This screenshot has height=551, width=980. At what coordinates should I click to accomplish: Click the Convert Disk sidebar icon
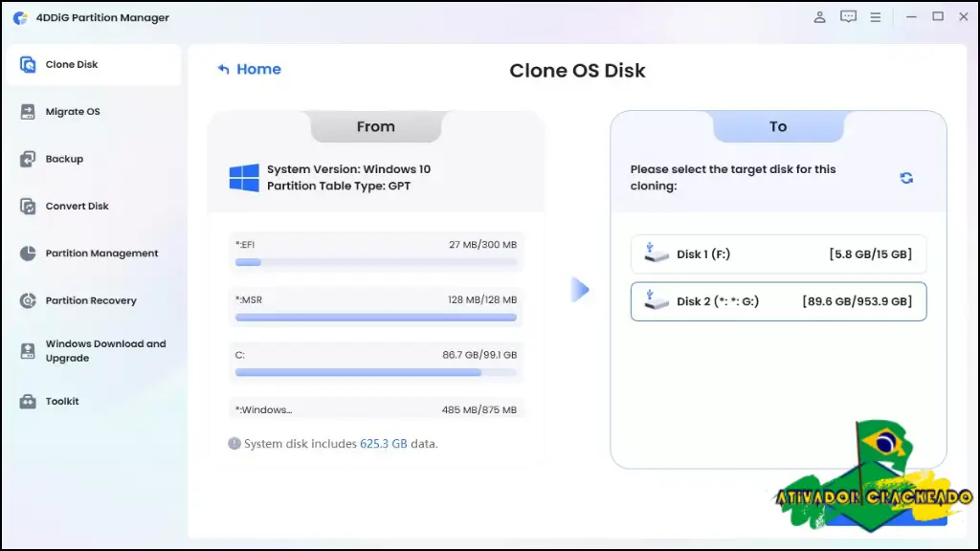28,207
